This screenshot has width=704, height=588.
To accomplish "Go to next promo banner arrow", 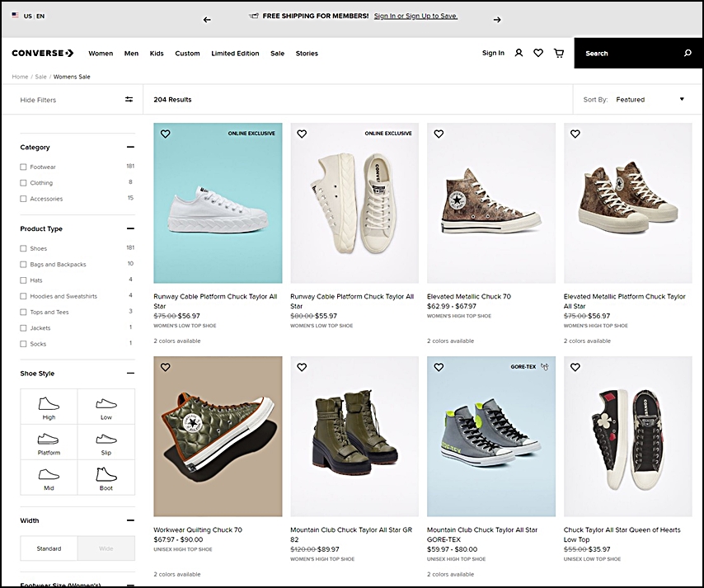I will (497, 20).
